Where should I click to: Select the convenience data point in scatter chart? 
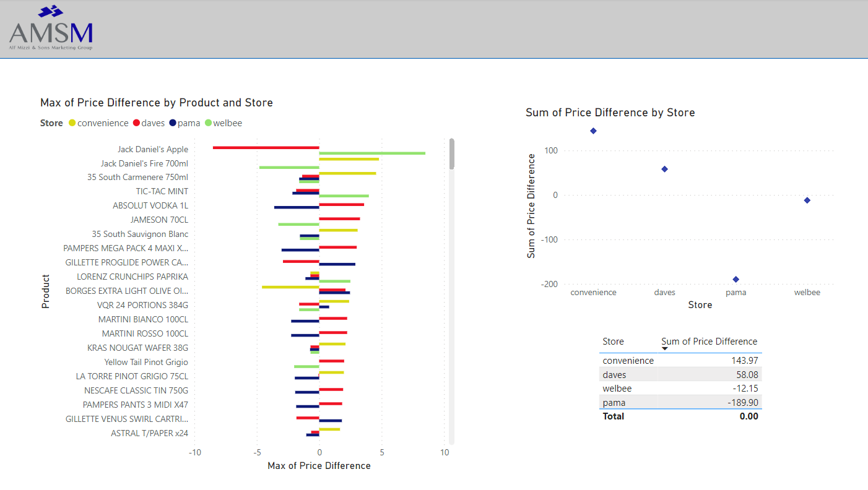point(593,131)
